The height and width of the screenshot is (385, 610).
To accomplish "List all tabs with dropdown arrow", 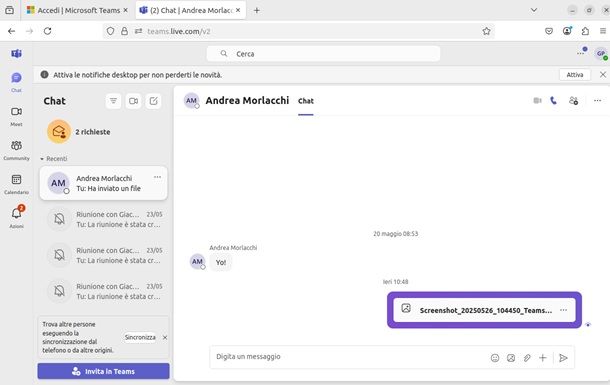I will pos(534,10).
